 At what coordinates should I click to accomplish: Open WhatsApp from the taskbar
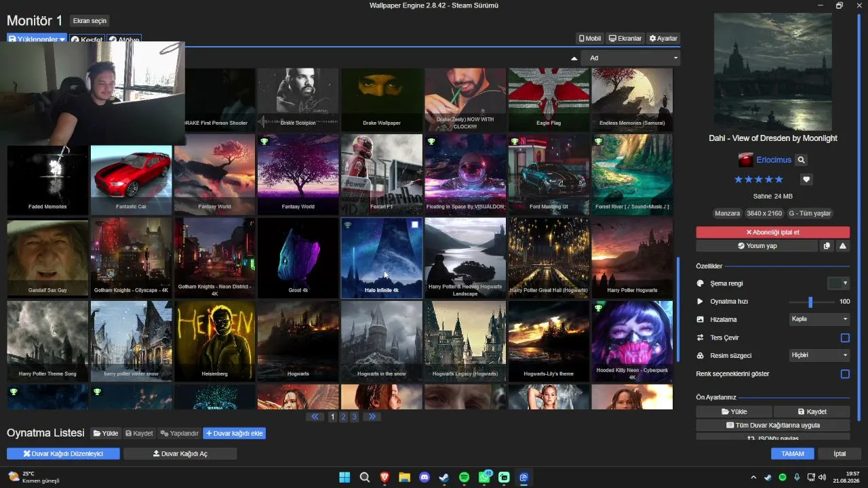pyautogui.click(x=484, y=477)
